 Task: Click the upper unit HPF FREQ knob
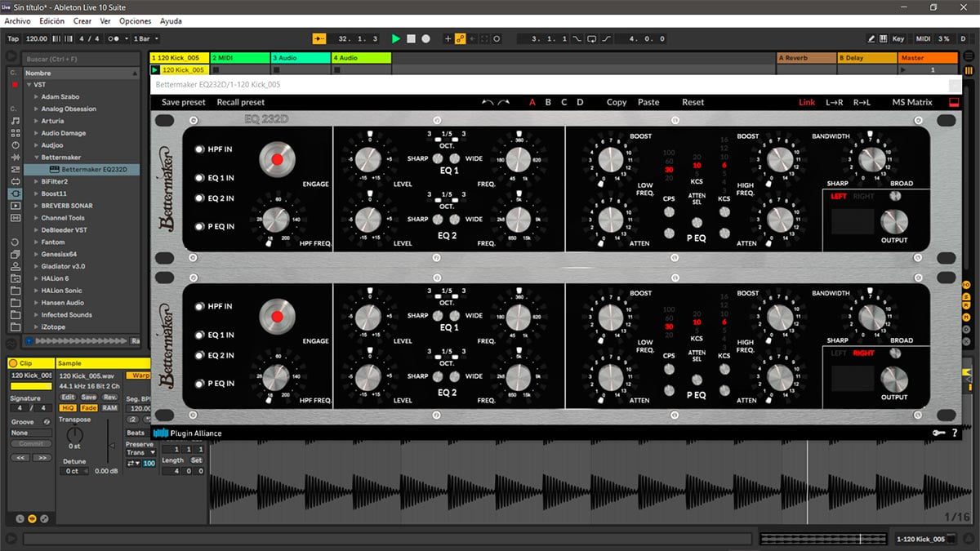pos(277,218)
